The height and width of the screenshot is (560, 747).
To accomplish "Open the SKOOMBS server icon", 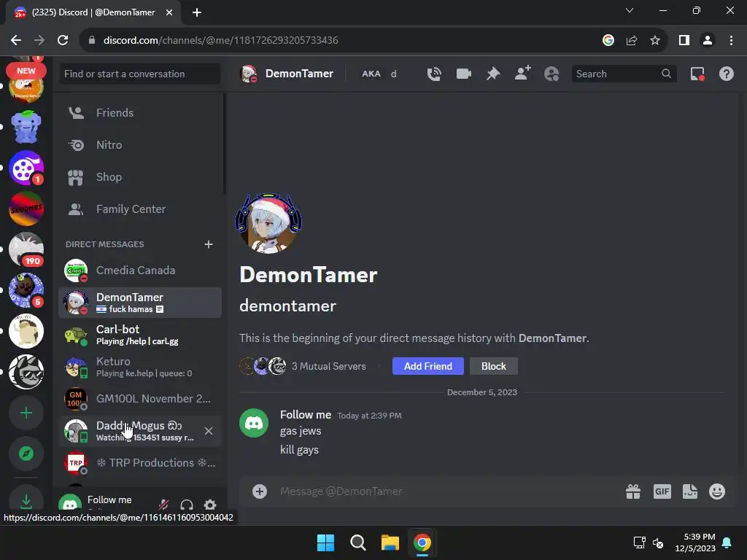I will click(26, 209).
